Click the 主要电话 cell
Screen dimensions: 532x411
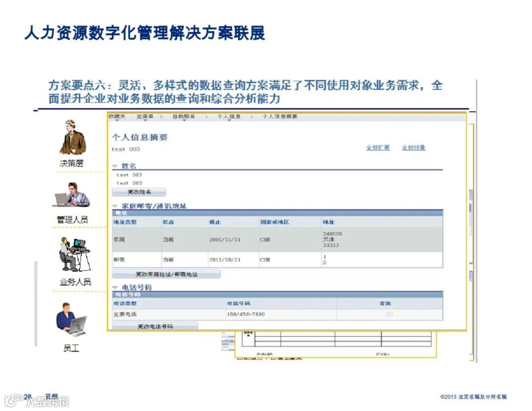125,314
